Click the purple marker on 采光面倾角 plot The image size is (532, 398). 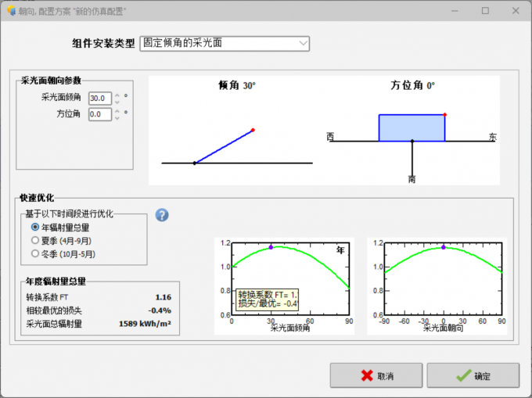pyautogui.click(x=271, y=247)
